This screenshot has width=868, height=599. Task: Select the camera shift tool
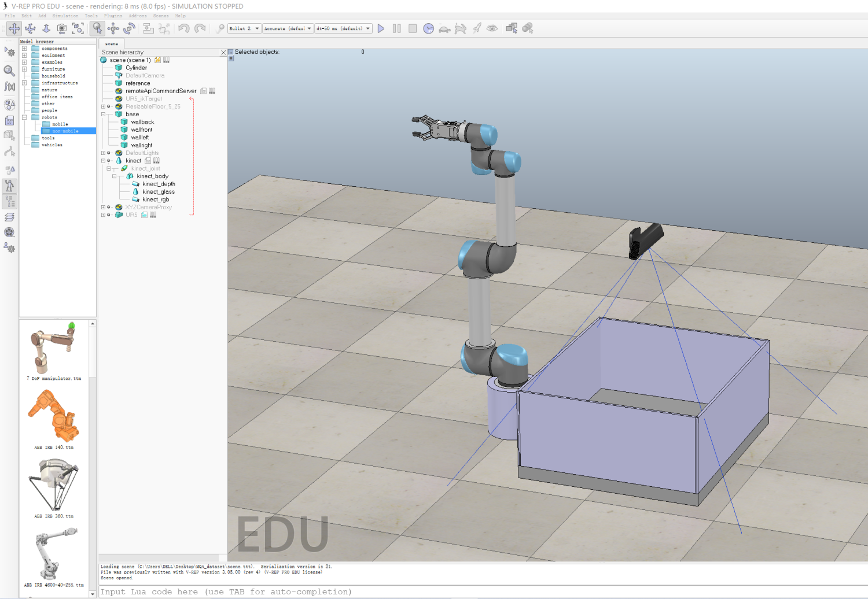46,28
